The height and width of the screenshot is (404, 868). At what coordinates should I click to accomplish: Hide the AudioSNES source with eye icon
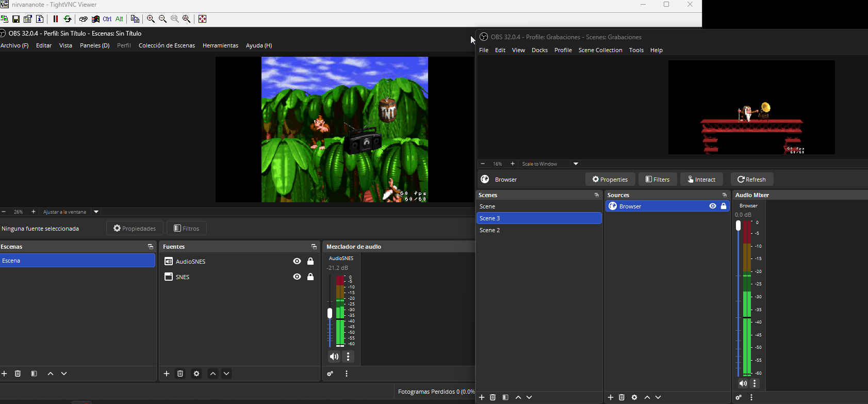click(x=297, y=262)
